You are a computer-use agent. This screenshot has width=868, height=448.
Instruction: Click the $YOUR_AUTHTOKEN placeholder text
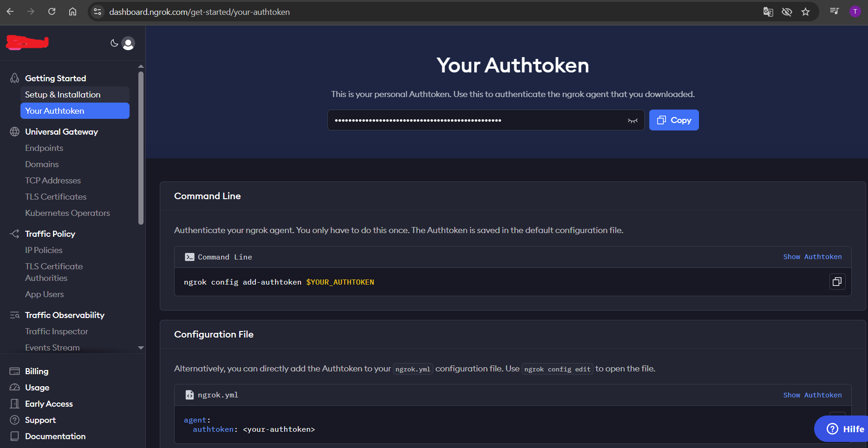[x=340, y=282]
